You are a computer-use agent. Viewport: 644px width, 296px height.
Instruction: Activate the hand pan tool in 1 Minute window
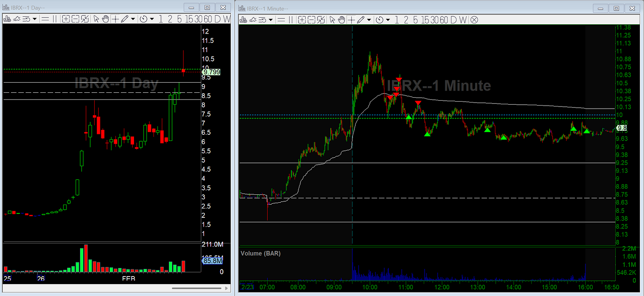(x=342, y=20)
